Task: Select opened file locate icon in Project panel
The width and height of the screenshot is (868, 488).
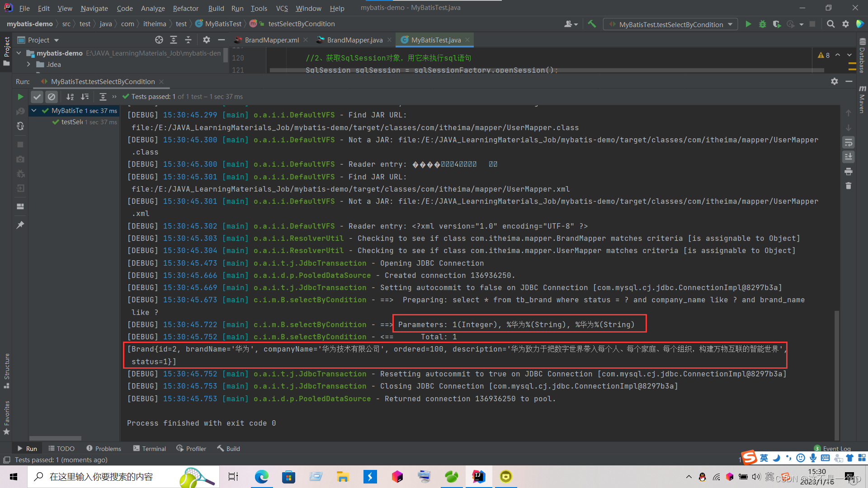Action: pyautogui.click(x=159, y=40)
